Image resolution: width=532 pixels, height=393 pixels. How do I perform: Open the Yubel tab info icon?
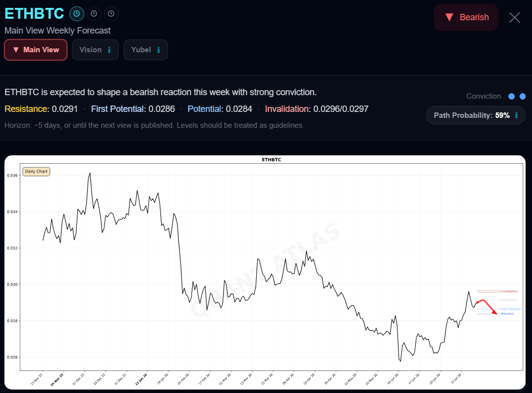[159, 50]
